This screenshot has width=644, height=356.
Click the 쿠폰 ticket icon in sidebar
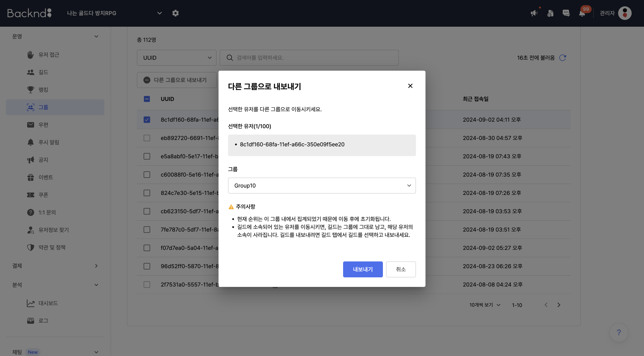coord(30,195)
